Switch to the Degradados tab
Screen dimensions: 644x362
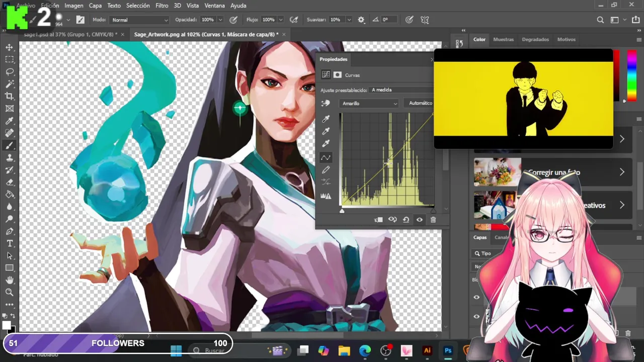[x=535, y=39]
